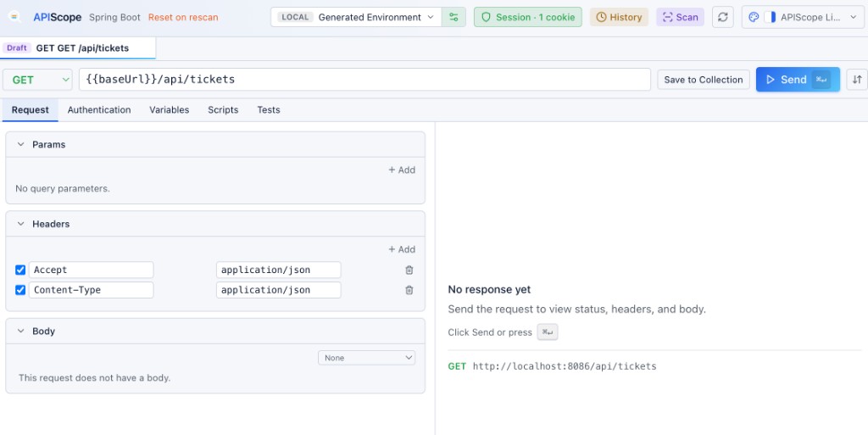This screenshot has height=435, width=868.
Task: Click the Accept header name field
Action: pyautogui.click(x=92, y=270)
